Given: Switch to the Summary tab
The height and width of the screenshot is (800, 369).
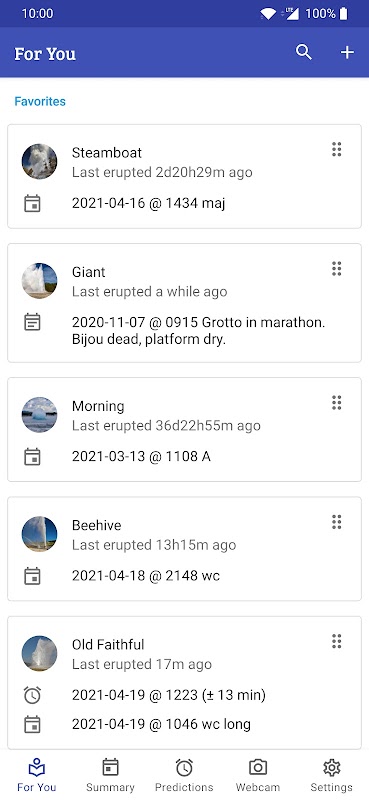Looking at the screenshot, I should point(110,776).
